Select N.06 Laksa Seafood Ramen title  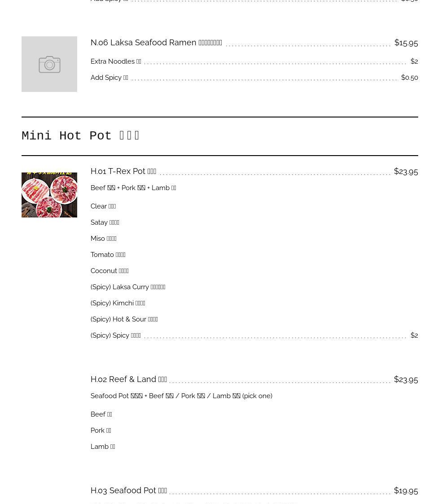tap(156, 43)
